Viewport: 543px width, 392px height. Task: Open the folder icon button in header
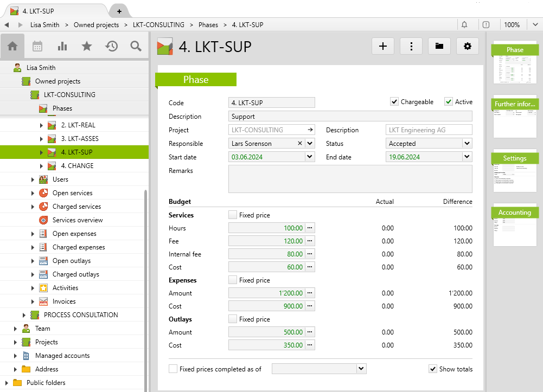click(439, 47)
